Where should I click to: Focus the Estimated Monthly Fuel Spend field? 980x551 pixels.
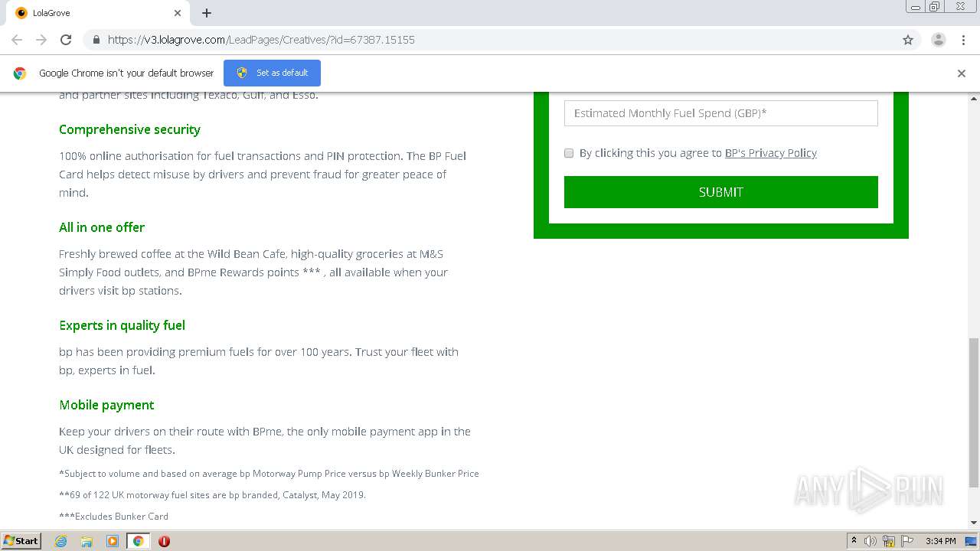click(x=720, y=113)
